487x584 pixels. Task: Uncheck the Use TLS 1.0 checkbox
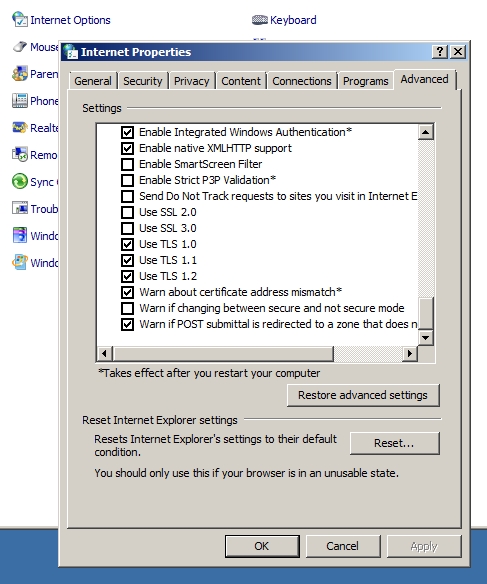(127, 244)
